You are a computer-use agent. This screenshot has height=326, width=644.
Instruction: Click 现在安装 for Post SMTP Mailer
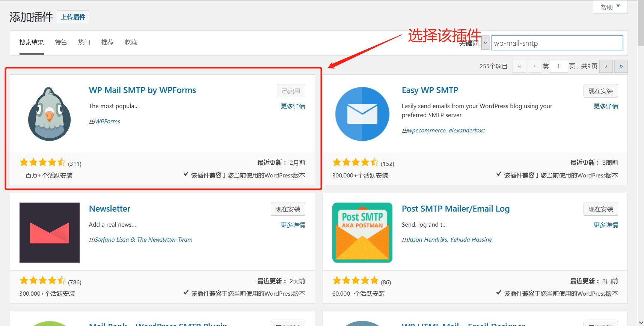coord(601,209)
